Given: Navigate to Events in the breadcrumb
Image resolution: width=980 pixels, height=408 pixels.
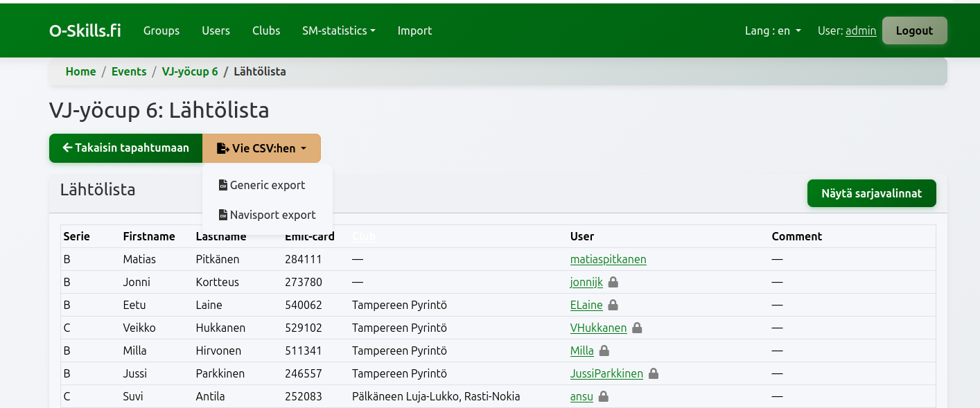Looking at the screenshot, I should pyautogui.click(x=129, y=71).
